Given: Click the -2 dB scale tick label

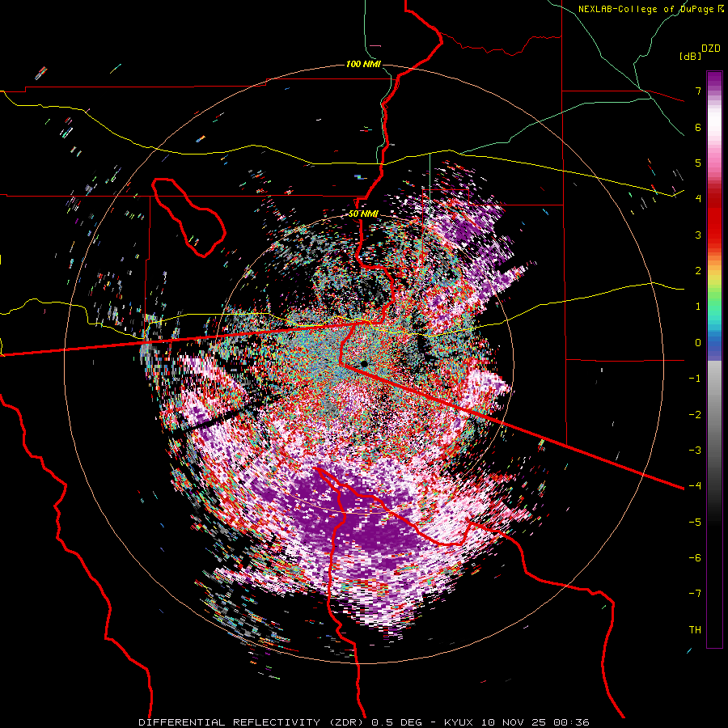Looking at the screenshot, I should 695,415.
